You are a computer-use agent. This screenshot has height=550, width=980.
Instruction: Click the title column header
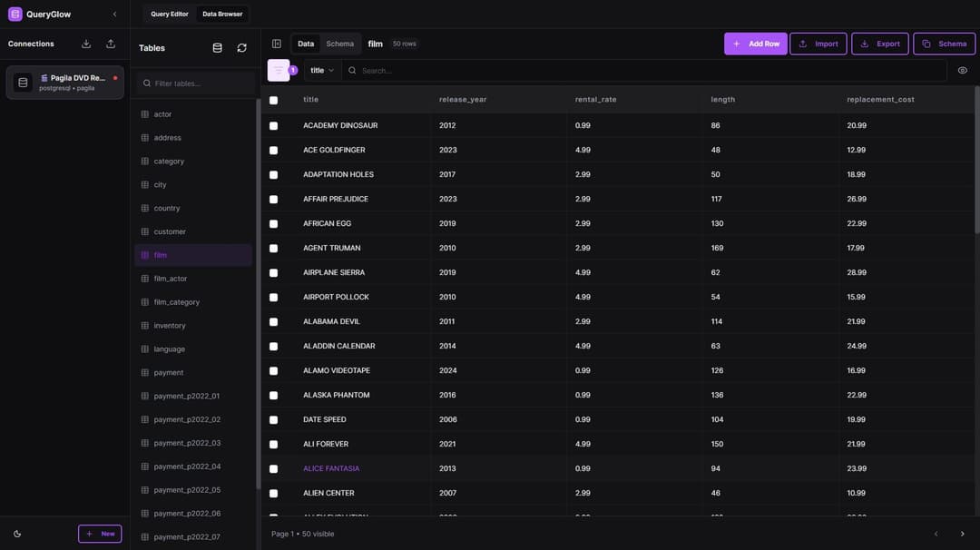[310, 99]
